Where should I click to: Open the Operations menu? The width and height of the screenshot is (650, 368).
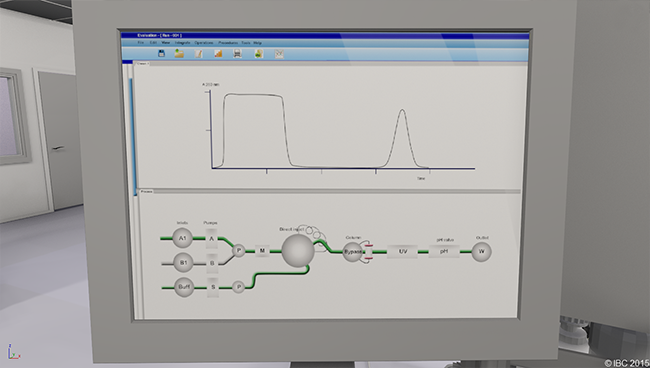[204, 43]
